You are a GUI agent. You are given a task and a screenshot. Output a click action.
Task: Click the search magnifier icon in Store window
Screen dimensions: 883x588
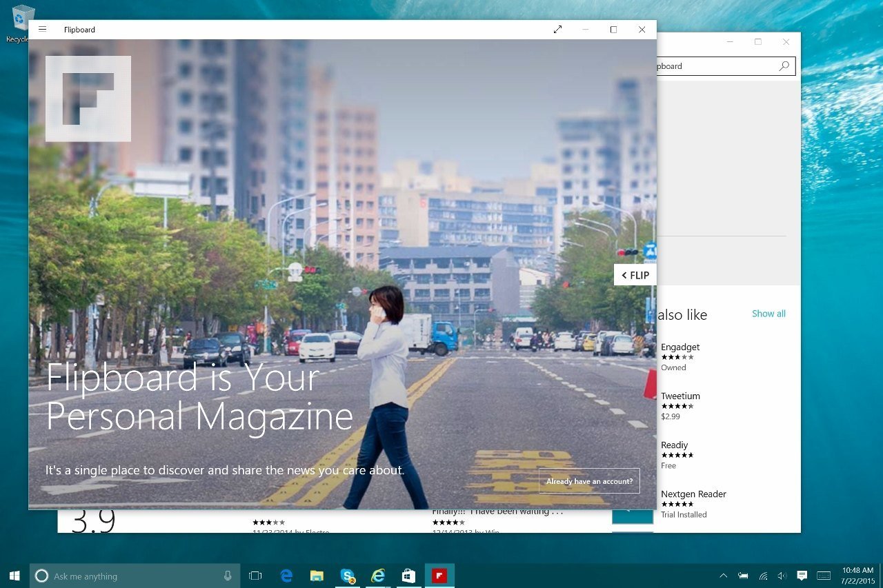784,66
